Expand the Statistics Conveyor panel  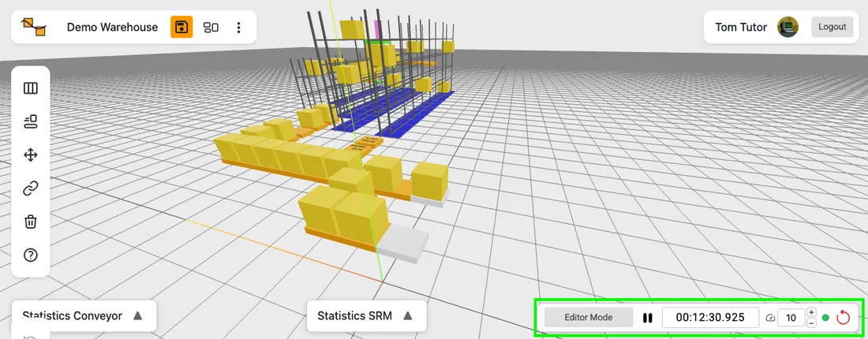[138, 316]
